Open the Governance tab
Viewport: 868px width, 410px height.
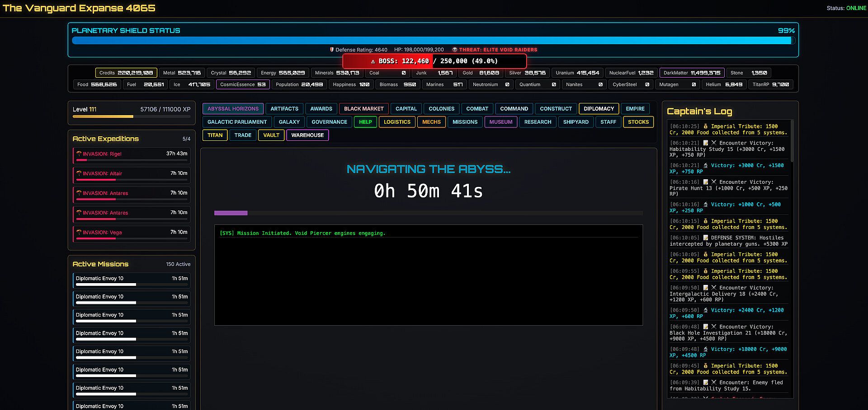pyautogui.click(x=329, y=122)
